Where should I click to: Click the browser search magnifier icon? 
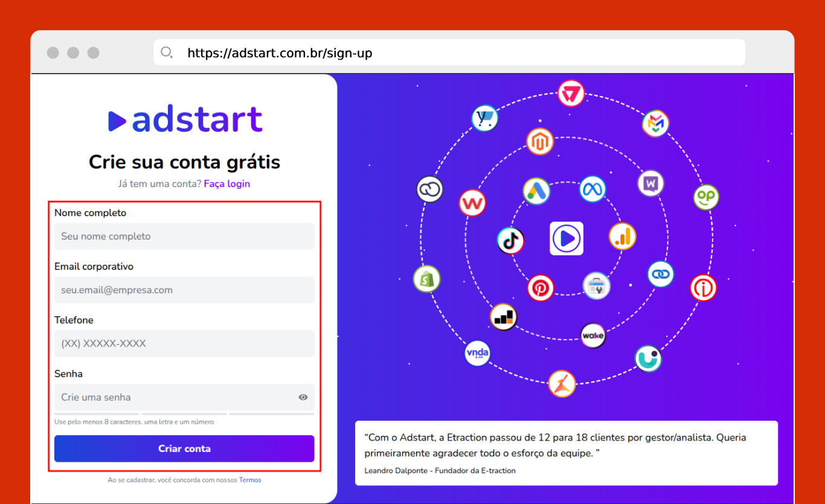pyautogui.click(x=167, y=53)
